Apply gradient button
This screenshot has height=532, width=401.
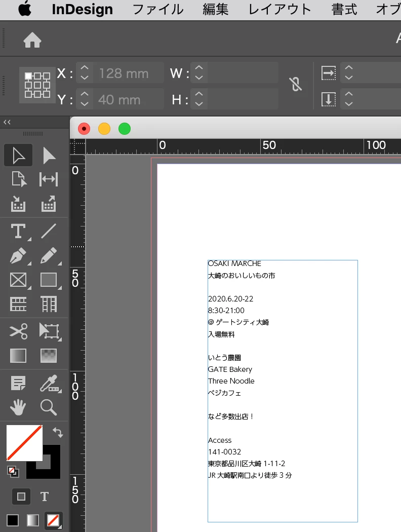point(33,520)
